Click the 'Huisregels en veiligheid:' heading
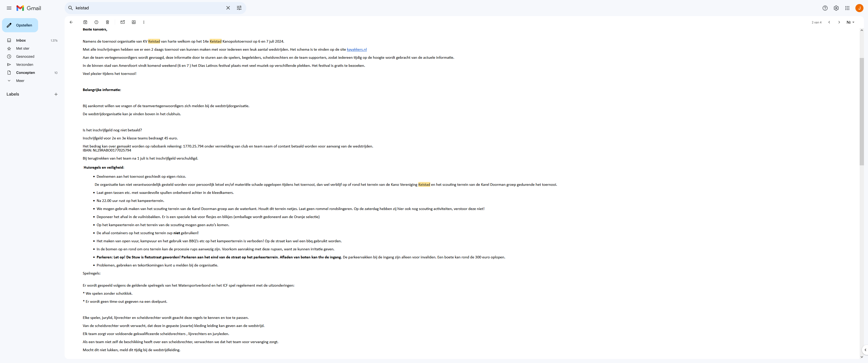This screenshot has height=363, width=868. click(x=104, y=167)
